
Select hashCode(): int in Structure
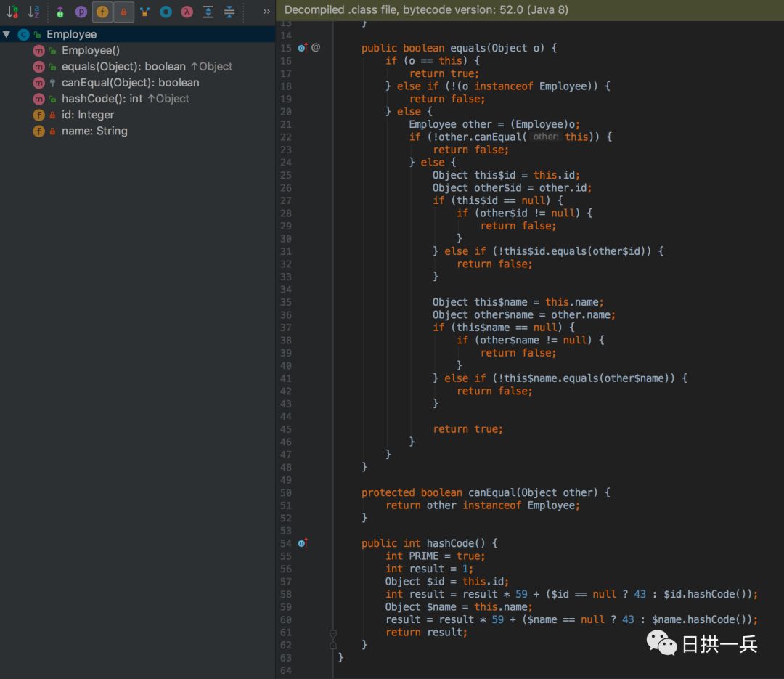pos(102,99)
